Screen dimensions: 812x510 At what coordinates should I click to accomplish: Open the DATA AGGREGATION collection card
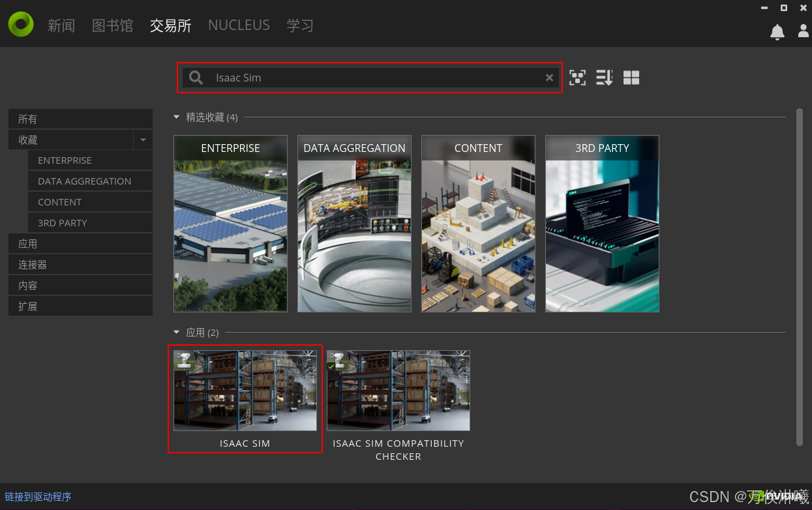(354, 224)
